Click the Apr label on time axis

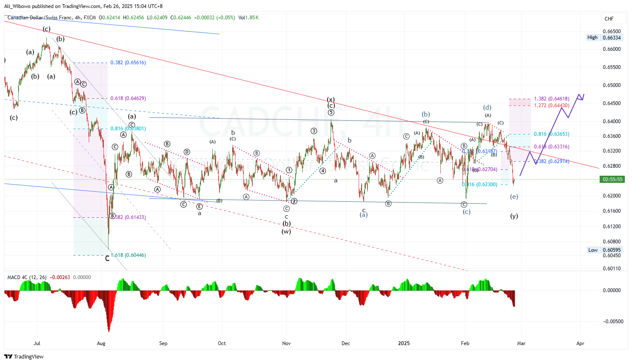[580, 343]
